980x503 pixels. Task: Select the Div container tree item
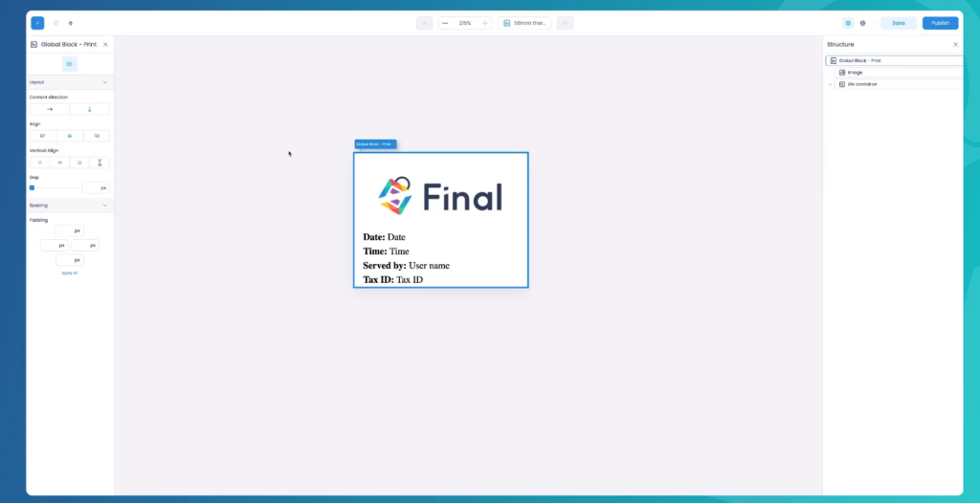point(899,84)
